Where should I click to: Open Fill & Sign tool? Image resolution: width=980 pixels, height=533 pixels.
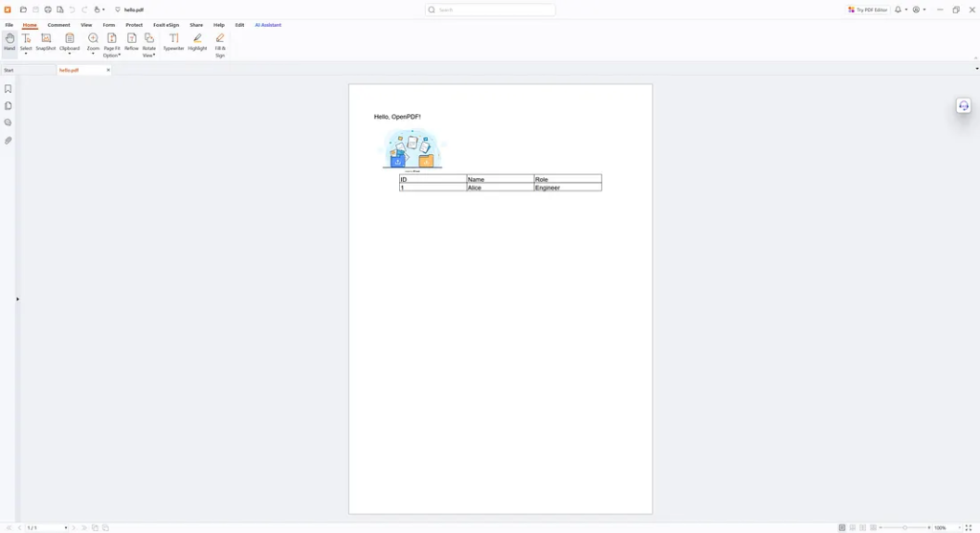click(x=220, y=43)
